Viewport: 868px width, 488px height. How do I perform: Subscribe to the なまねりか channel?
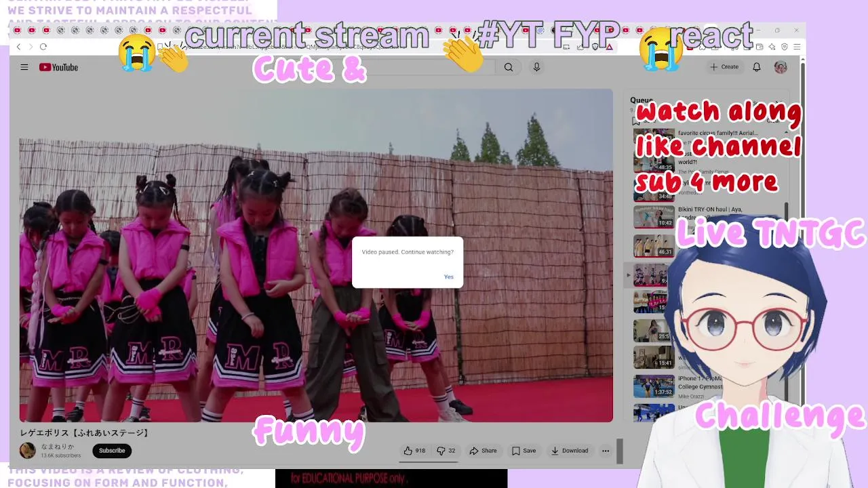[112, 451]
